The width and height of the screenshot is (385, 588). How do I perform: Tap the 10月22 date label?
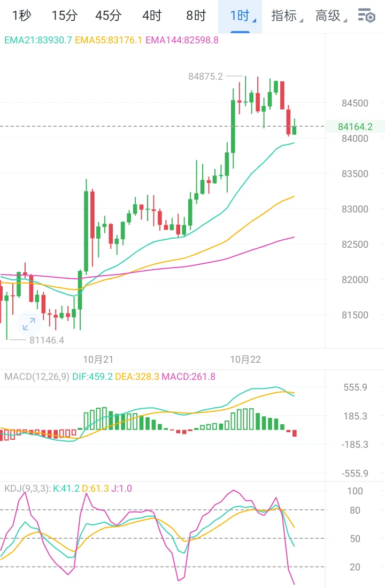[x=245, y=359]
